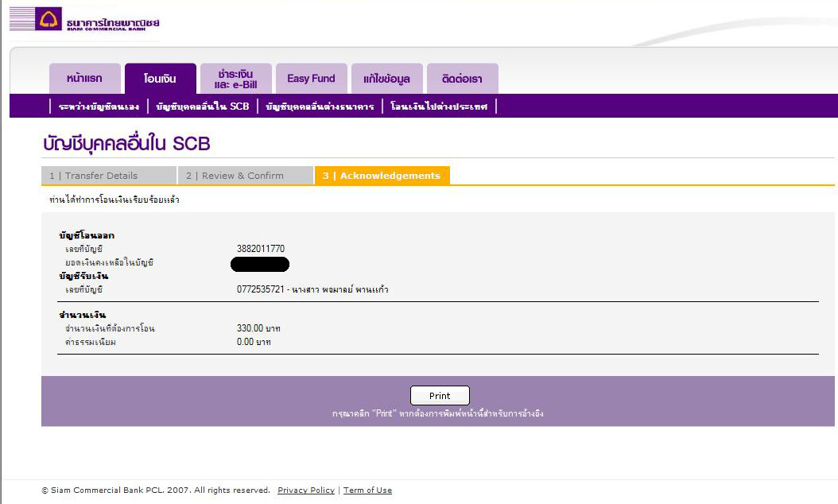Click the จำนวนเงินที่ต้องการโอน label
Viewport: 838px width, 504px height.
point(110,328)
